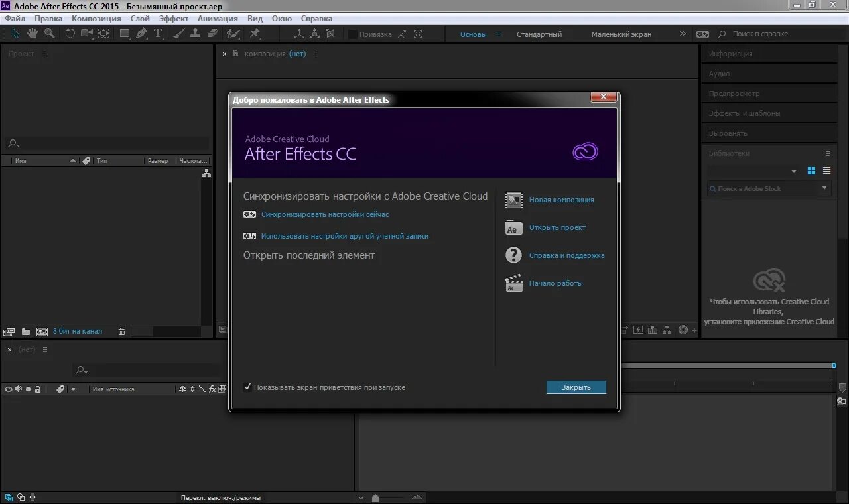Choose the Local Axis mode icon
Screen dimensions: 849x504
click(299, 34)
